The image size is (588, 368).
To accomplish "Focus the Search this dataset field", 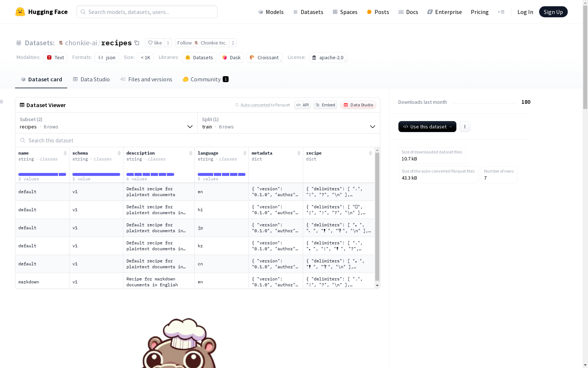I will tap(198, 140).
